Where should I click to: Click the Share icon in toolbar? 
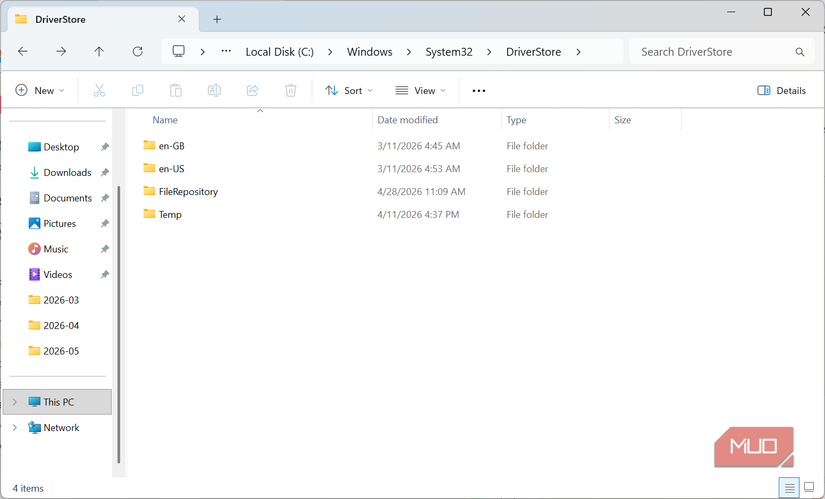(x=253, y=91)
